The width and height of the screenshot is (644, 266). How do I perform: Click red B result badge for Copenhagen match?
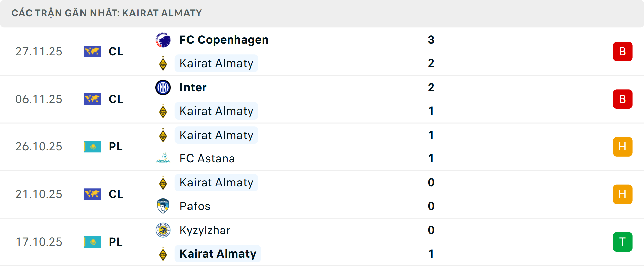[x=623, y=51]
